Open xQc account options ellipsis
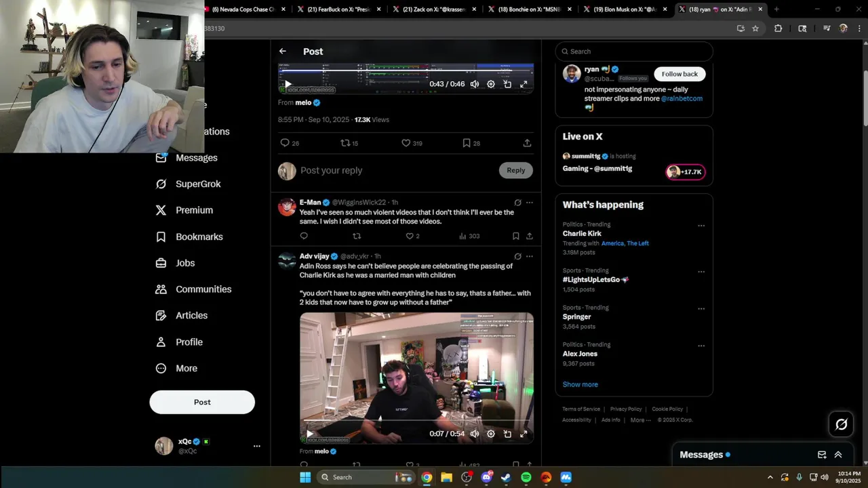 [257, 446]
